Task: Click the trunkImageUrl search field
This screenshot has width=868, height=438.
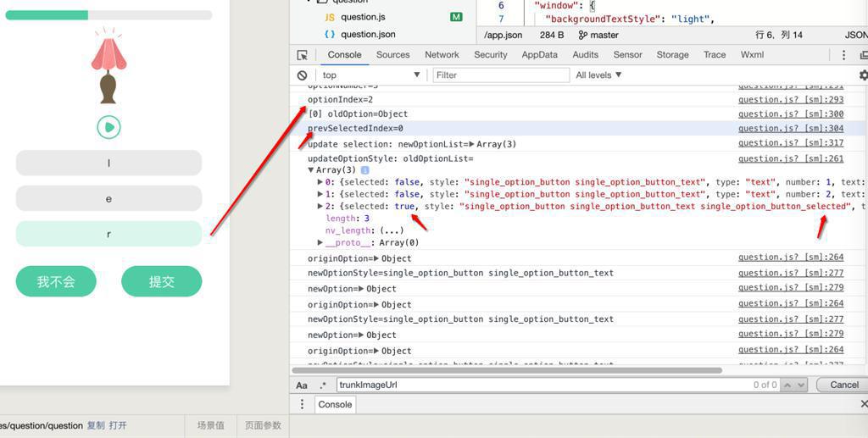Action: tap(542, 385)
